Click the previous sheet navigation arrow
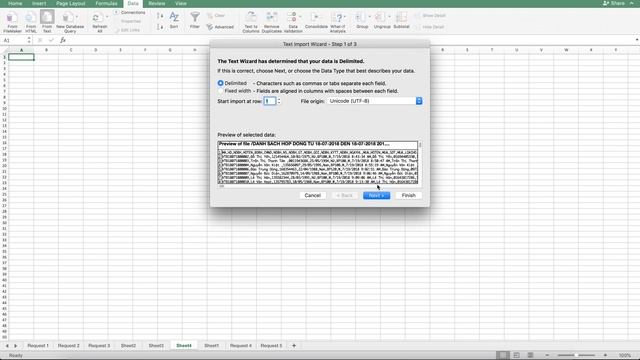640x360 pixels. point(7,346)
